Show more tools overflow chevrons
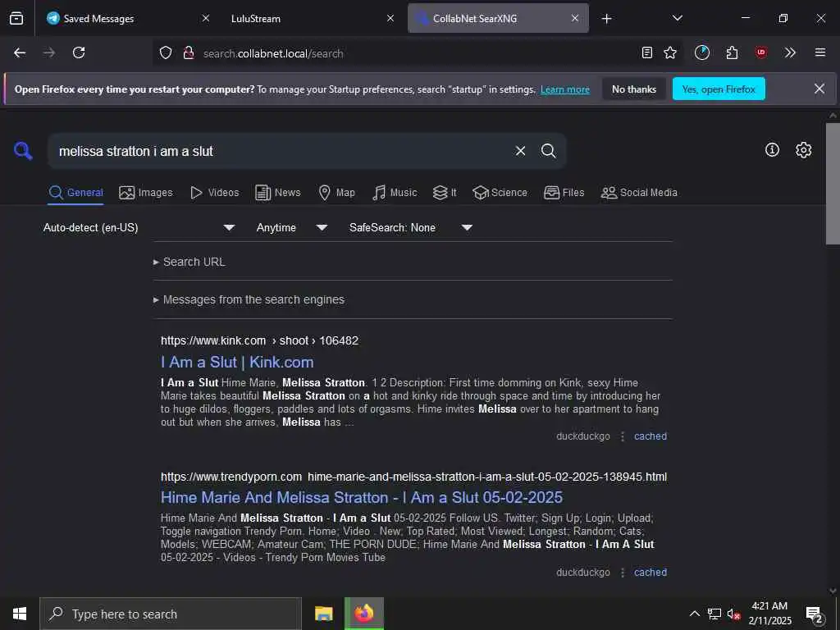Image resolution: width=840 pixels, height=630 pixels. 790,52
